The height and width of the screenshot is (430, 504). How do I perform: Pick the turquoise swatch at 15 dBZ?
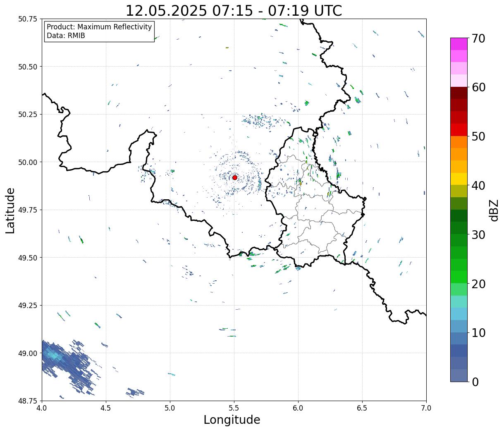coord(459,301)
